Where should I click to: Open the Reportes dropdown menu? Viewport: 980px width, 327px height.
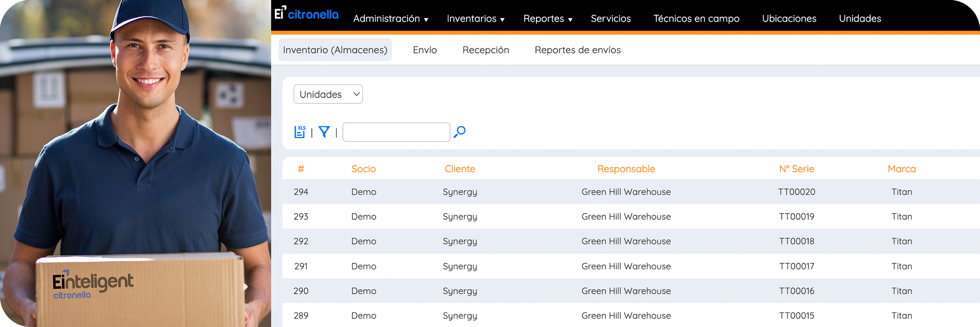point(548,19)
